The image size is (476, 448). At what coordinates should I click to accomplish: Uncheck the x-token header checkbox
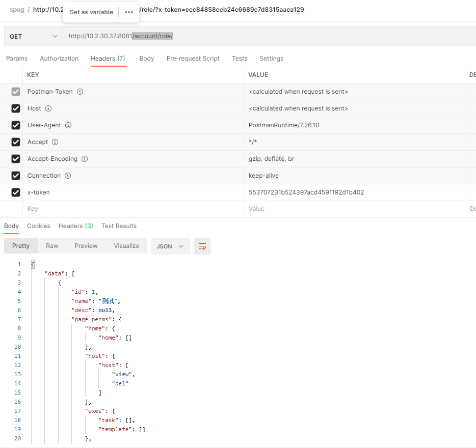[15, 192]
